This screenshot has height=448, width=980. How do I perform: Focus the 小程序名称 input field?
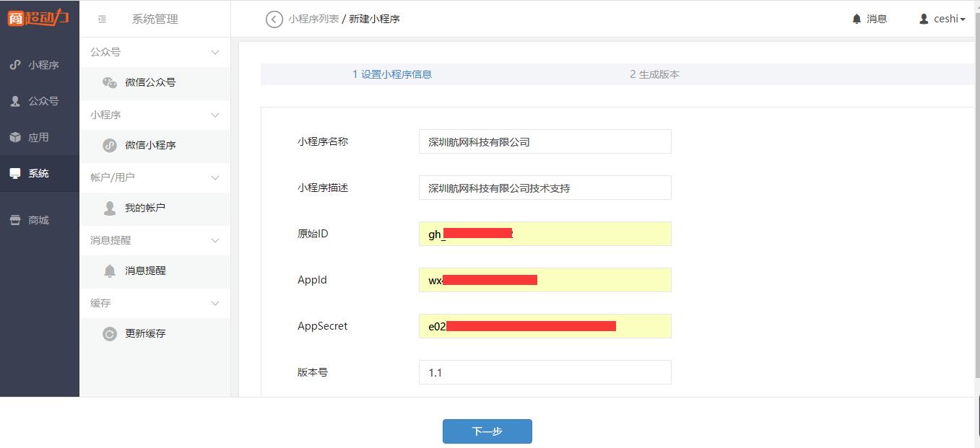point(545,141)
